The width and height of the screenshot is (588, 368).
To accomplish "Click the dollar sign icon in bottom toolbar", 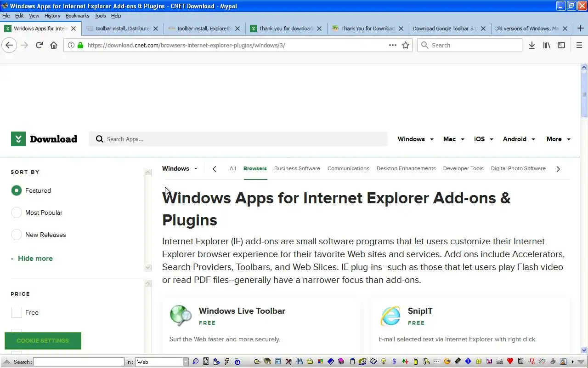I will [x=394, y=362].
